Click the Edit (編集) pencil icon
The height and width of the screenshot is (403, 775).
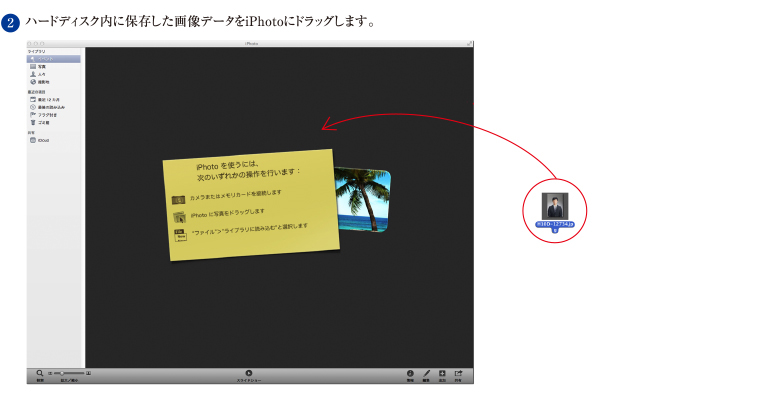point(426,373)
